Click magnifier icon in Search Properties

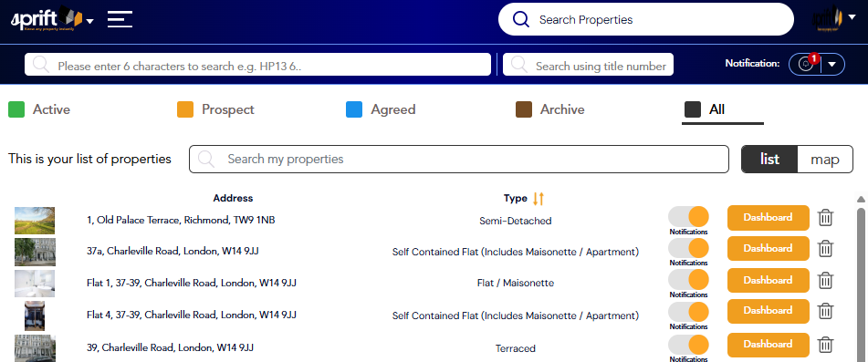pos(521,19)
